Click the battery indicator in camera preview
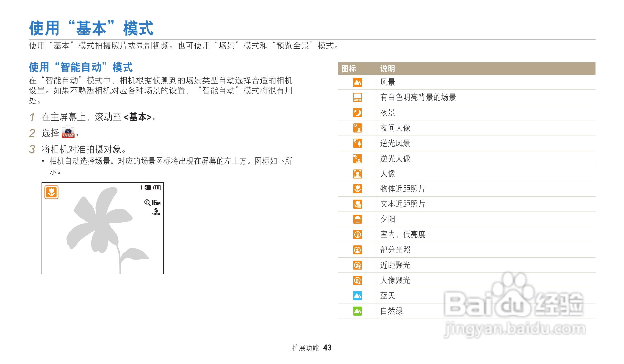This screenshot has width=624, height=364. coord(157,188)
